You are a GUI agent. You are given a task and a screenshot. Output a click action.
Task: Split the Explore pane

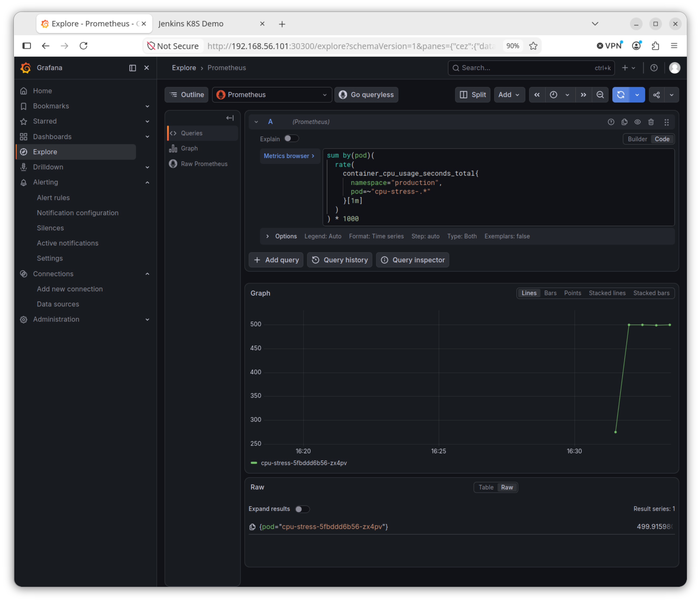473,95
